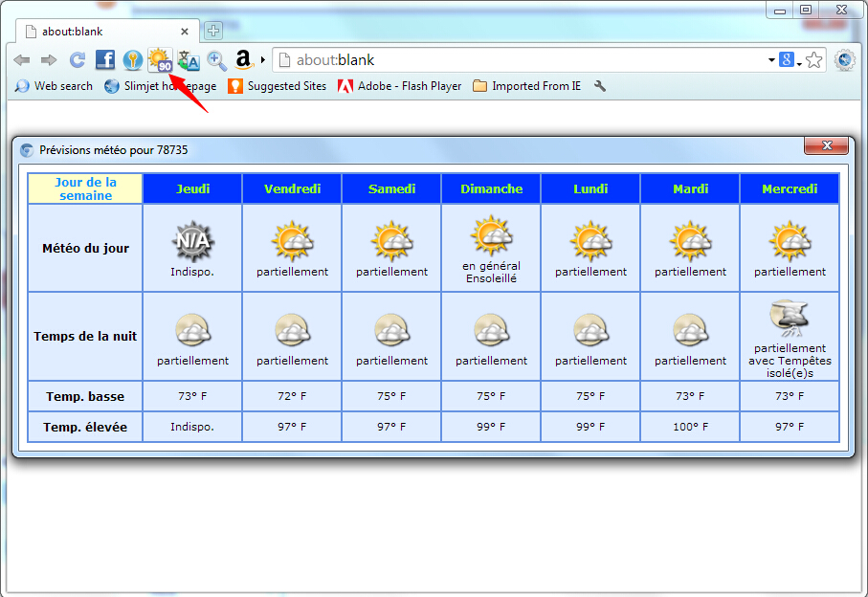Click the yellow keyhole password icon
The image size is (868, 597).
click(x=133, y=59)
